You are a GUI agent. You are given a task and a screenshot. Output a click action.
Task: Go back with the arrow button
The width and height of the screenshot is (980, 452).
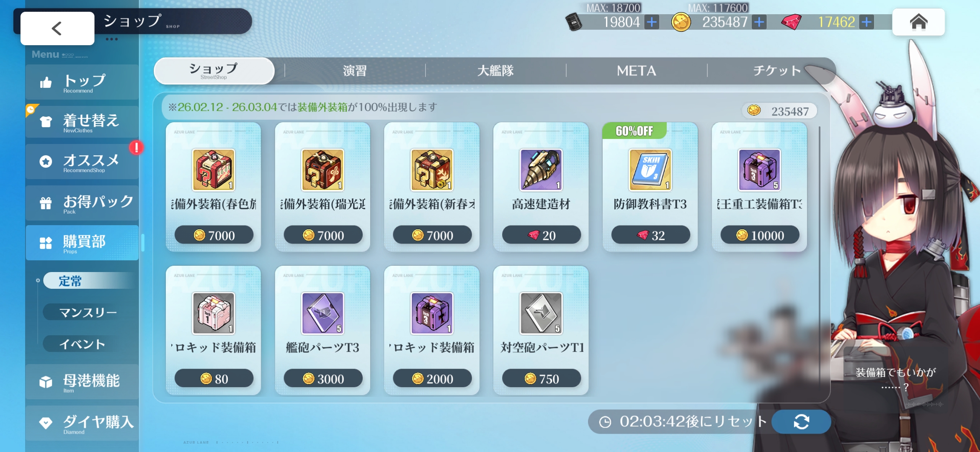pyautogui.click(x=57, y=28)
